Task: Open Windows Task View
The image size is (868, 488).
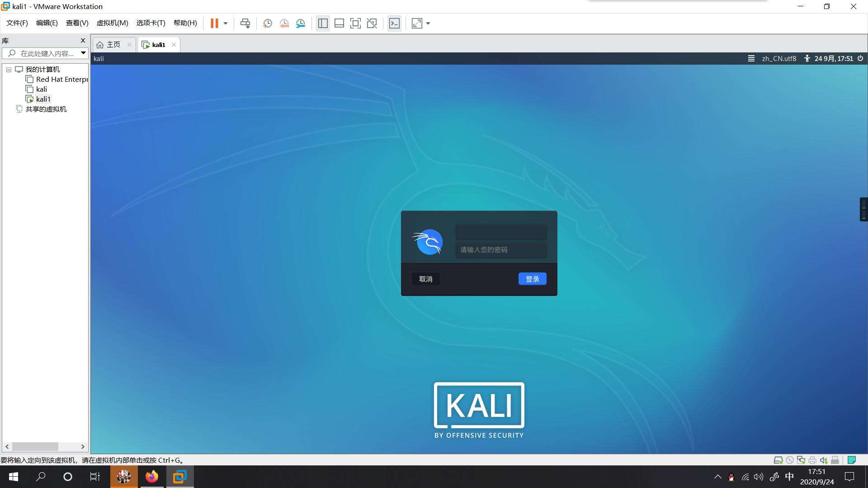Action: pos(95,477)
